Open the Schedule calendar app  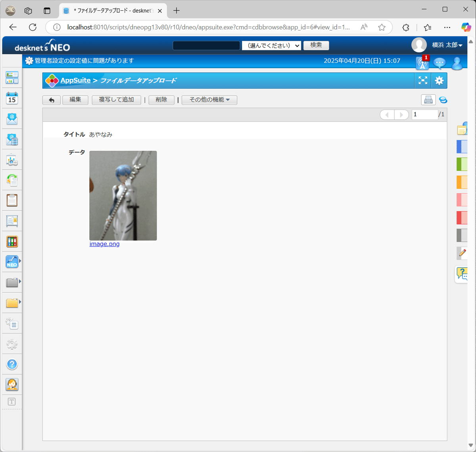(x=12, y=98)
